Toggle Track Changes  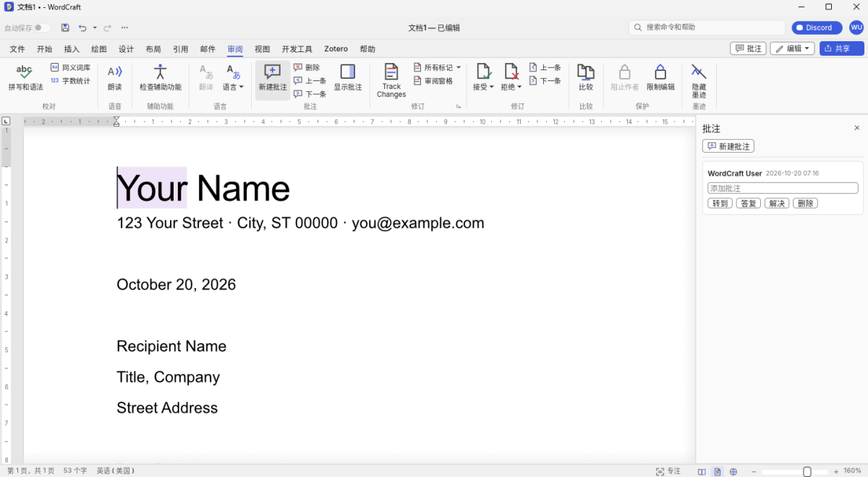tap(391, 80)
